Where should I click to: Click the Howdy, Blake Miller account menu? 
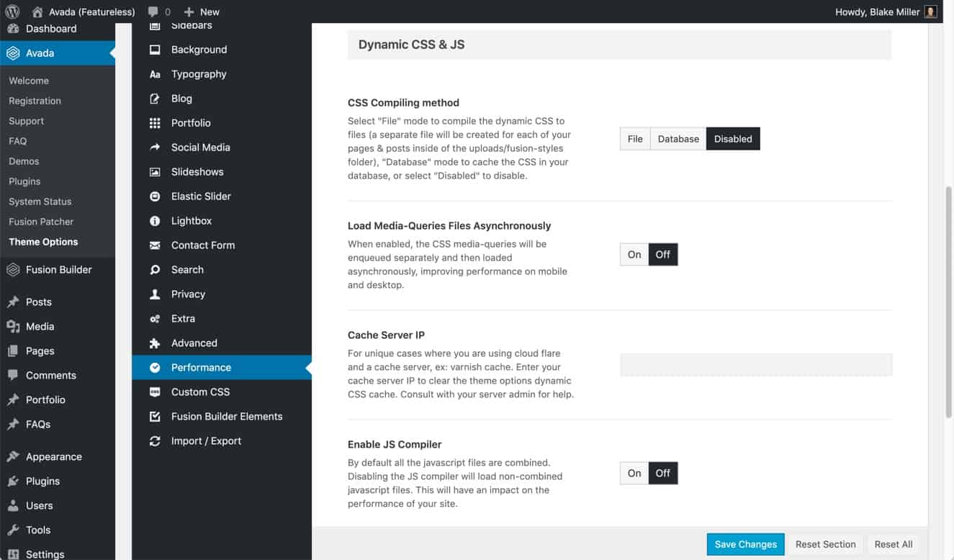pyautogui.click(x=886, y=12)
